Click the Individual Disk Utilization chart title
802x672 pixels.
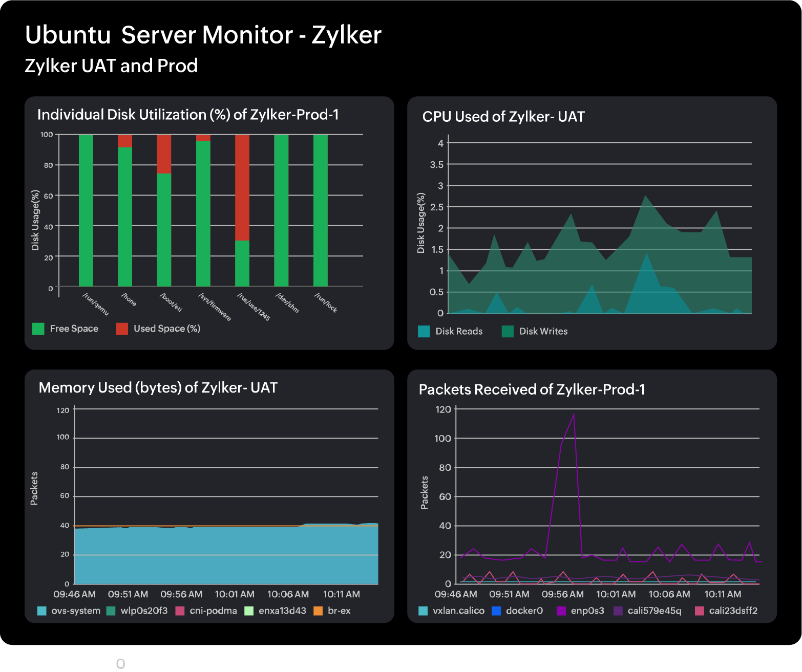[188, 115]
